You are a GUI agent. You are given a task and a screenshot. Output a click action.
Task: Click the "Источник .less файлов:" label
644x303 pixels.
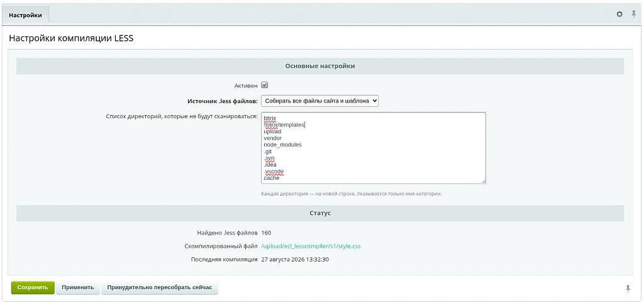(x=223, y=101)
